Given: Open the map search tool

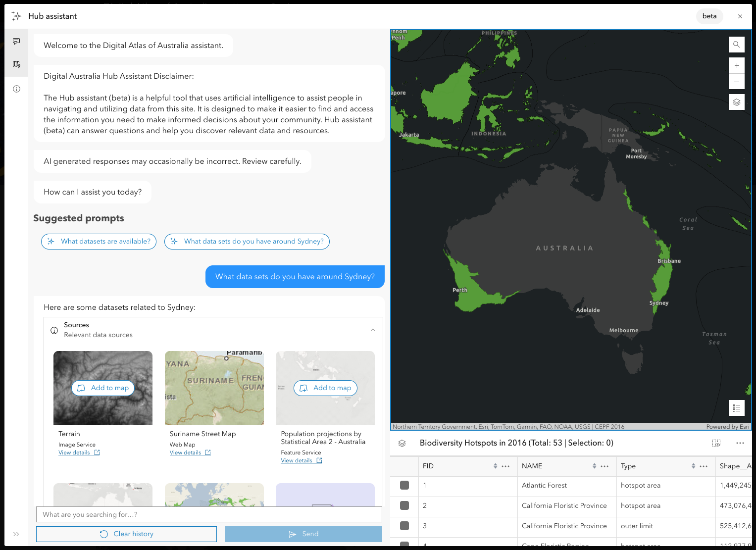Looking at the screenshot, I should [x=736, y=45].
